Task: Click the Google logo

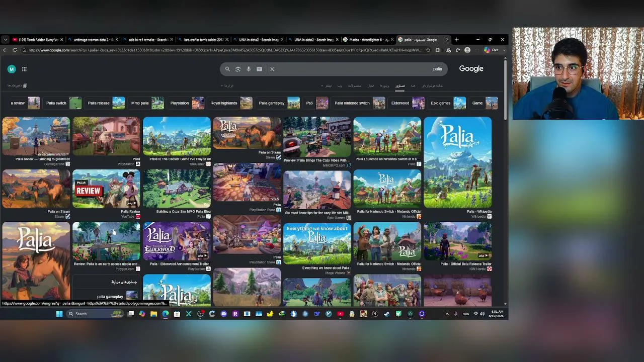Action: pyautogui.click(x=471, y=69)
